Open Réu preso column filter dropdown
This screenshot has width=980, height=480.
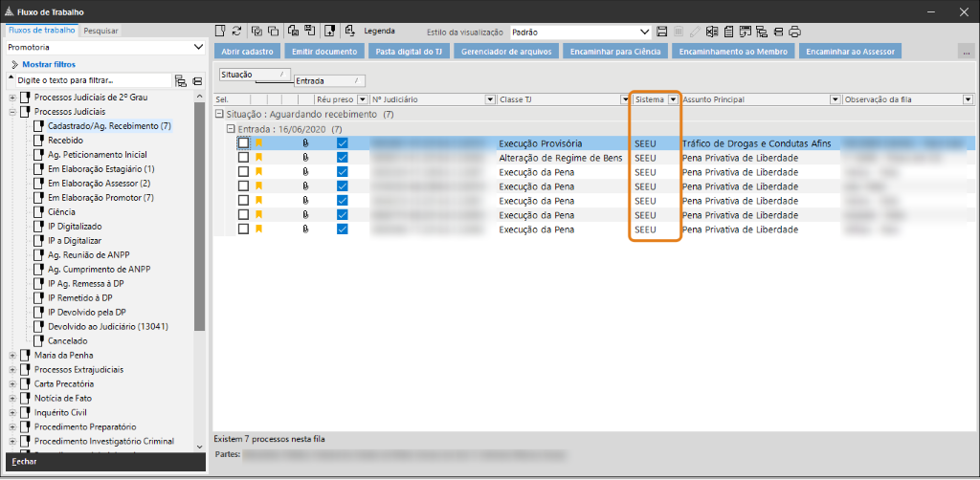coord(361,99)
